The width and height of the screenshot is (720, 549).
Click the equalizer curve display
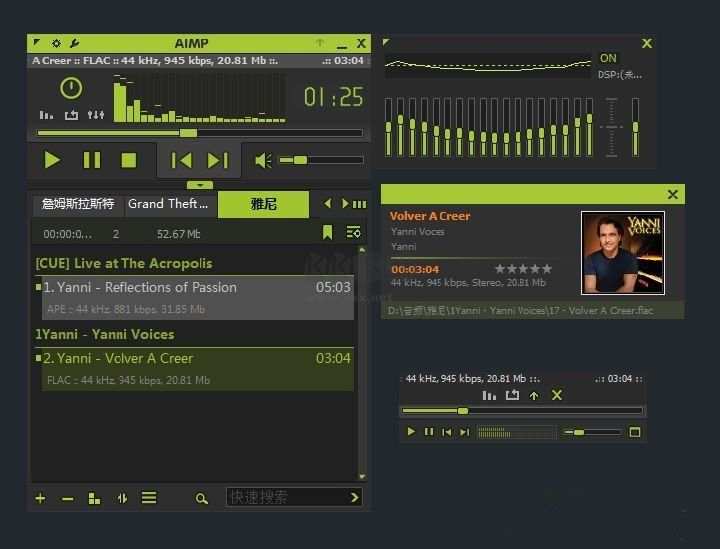(x=488, y=65)
